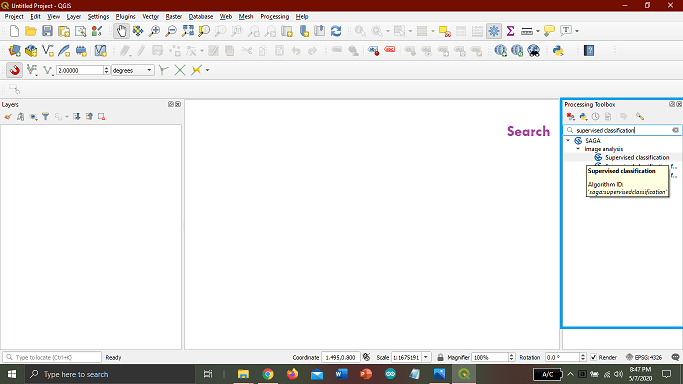Toggle snapping magnet icon
Image resolution: width=683 pixels, height=384 pixels.
pos(14,70)
